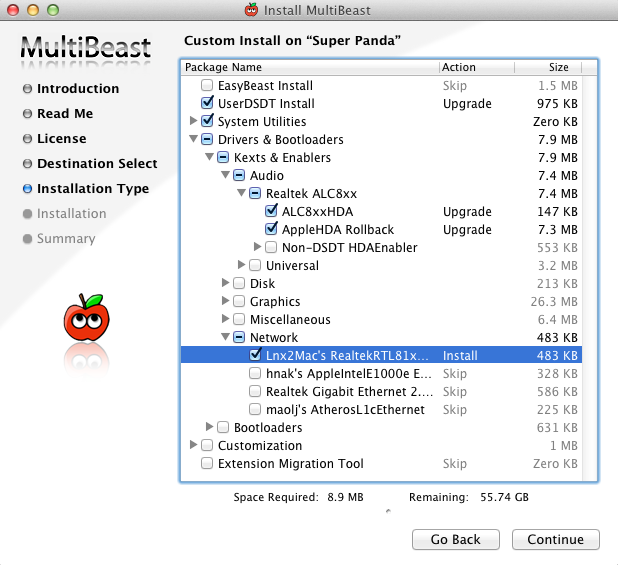This screenshot has height=565, width=618.
Task: Click the Go Back button
Action: 456,539
